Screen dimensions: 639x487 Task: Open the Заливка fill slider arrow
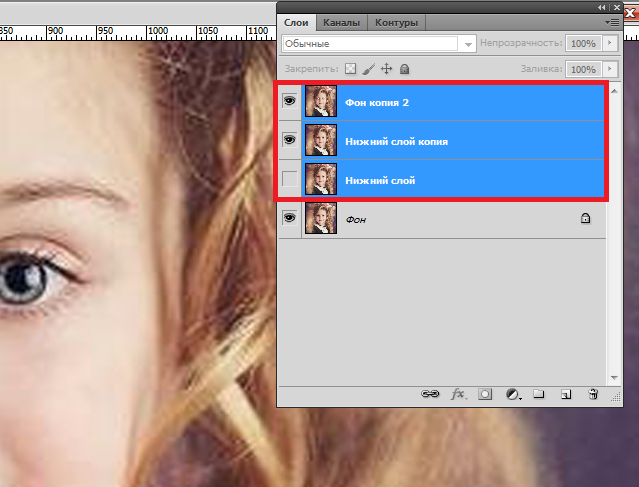pyautogui.click(x=610, y=69)
